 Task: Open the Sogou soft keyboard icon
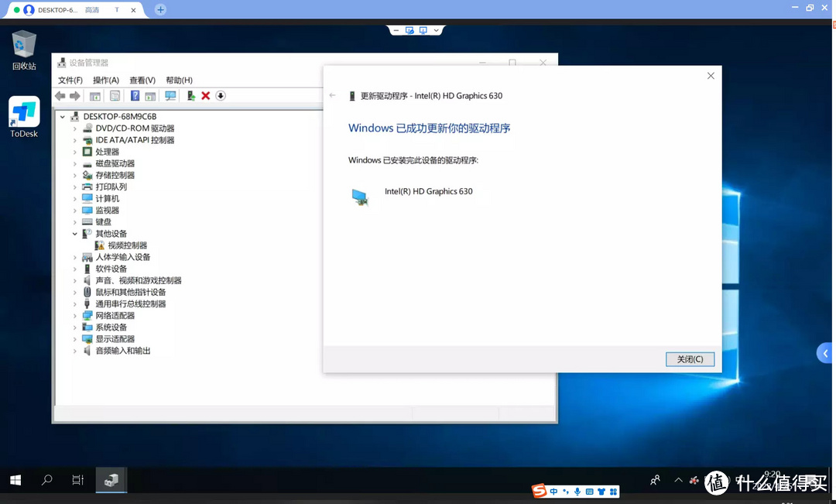point(589,492)
